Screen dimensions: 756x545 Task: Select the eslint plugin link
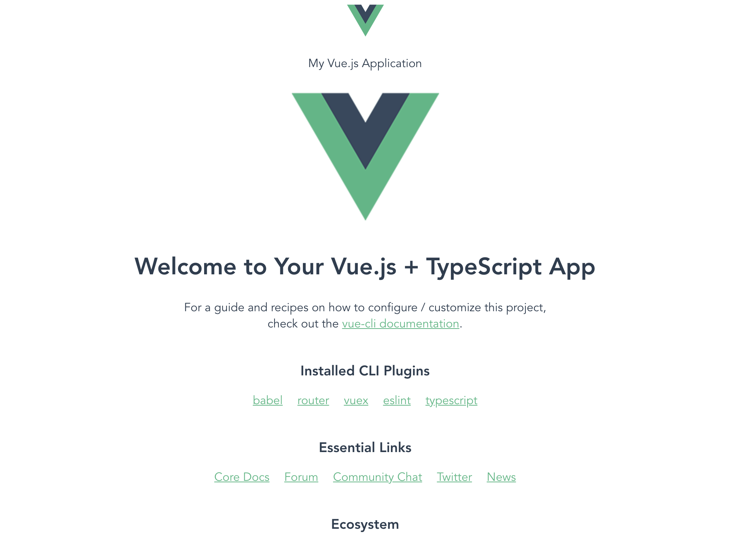397,400
